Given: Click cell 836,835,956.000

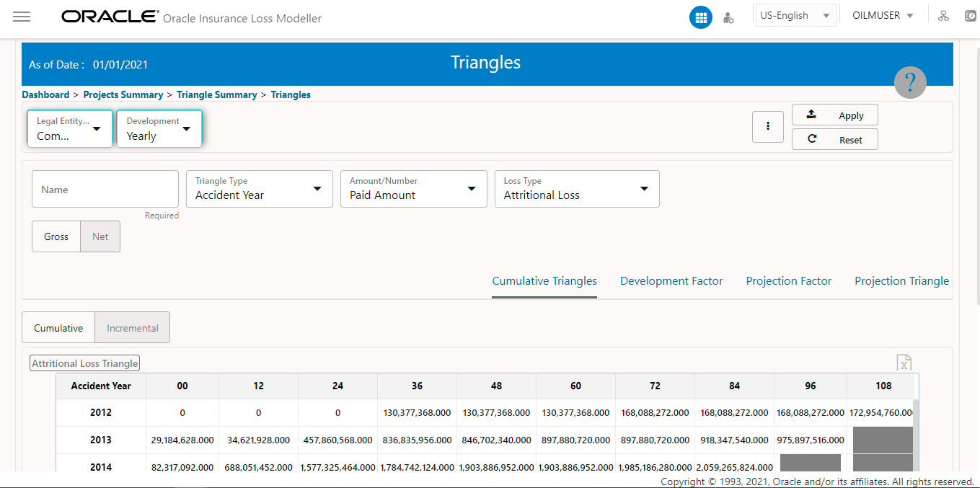Looking at the screenshot, I should tap(418, 440).
